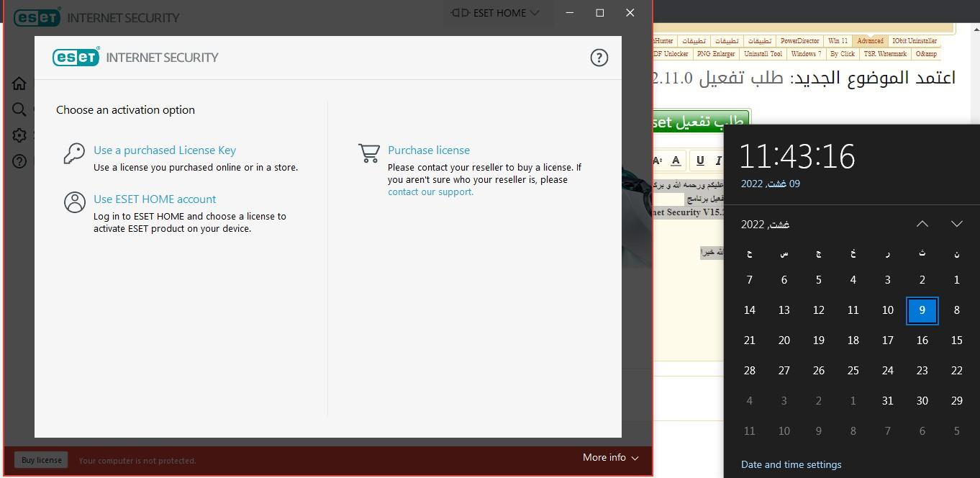Screen dimensions: 980x478
Task: Select day 15 in the calendar
Action: (957, 341)
